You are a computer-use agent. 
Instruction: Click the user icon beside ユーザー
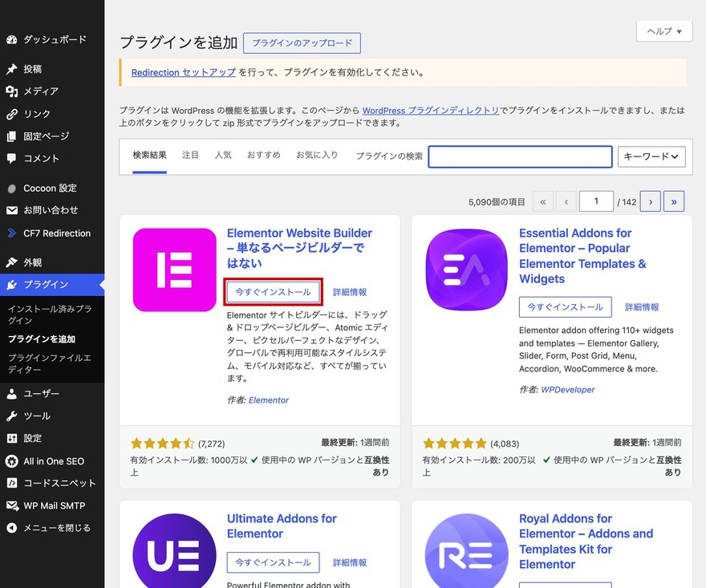[x=12, y=394]
